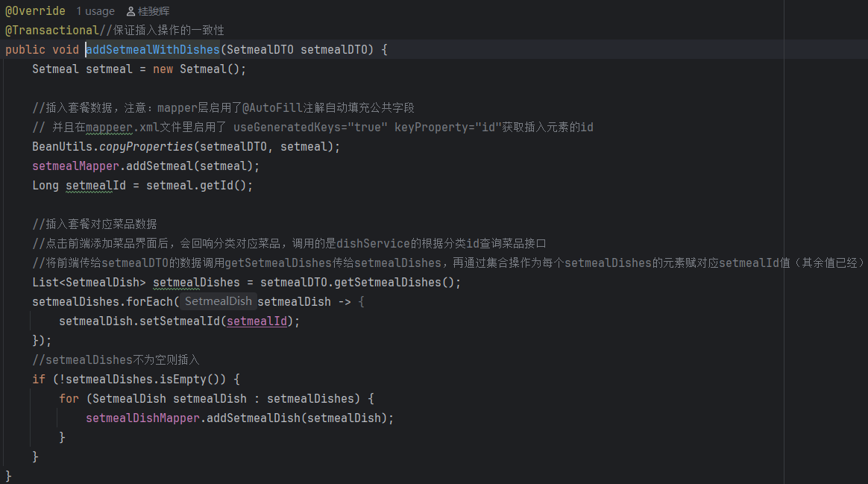Click dishService in the comment line
Image resolution: width=868 pixels, height=484 pixels.
click(x=373, y=244)
